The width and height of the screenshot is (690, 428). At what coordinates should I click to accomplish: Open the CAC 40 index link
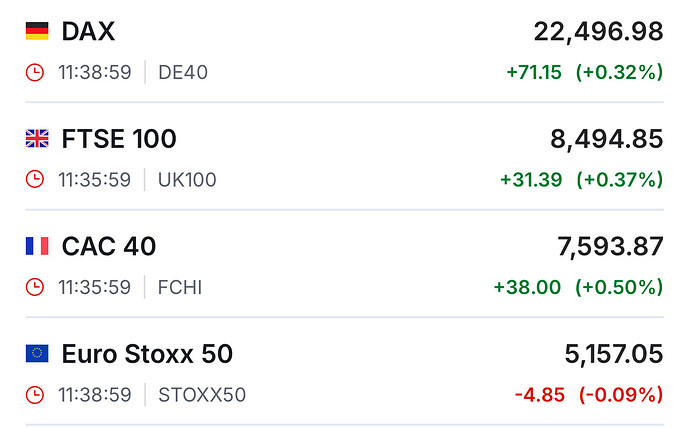(x=109, y=246)
